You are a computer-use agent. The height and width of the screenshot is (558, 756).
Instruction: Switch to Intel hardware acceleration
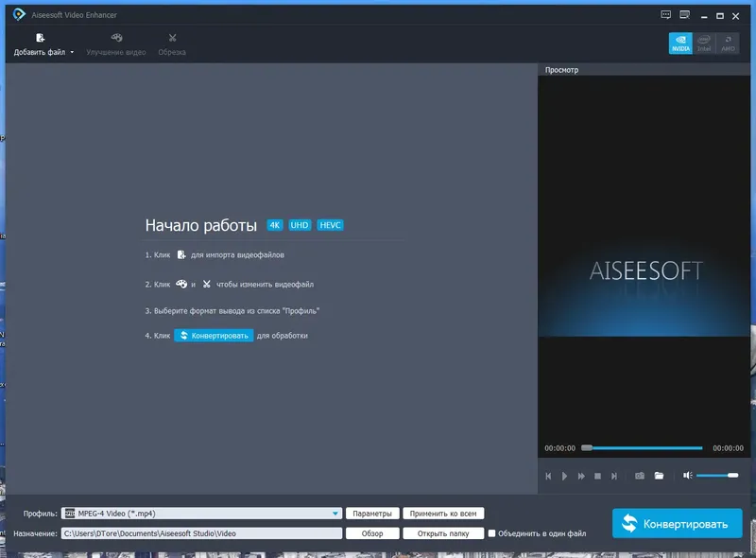click(704, 42)
